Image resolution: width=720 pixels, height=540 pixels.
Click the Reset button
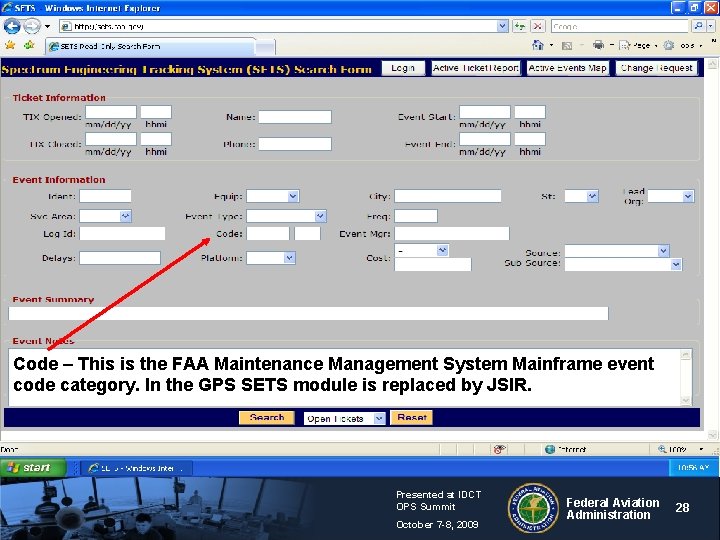coord(411,418)
